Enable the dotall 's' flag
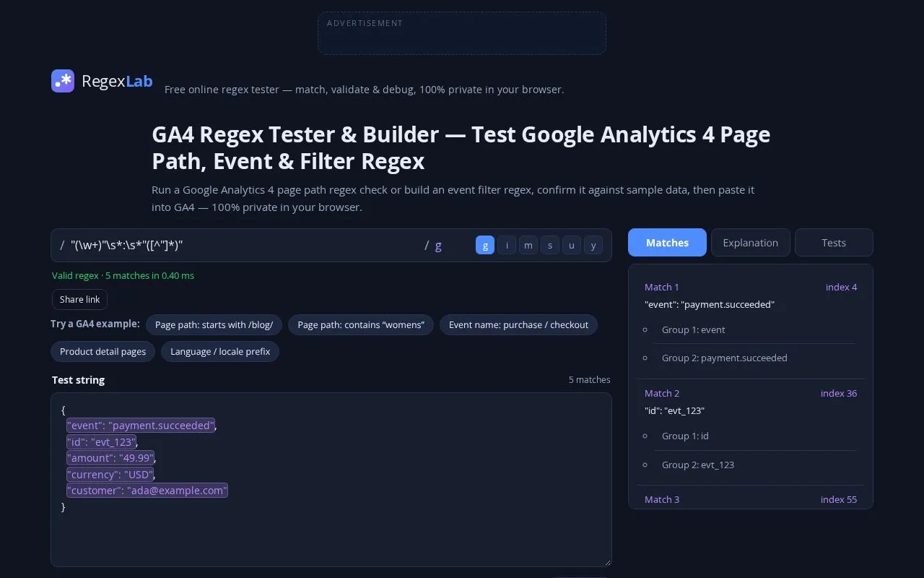The height and width of the screenshot is (578, 924). pyautogui.click(x=550, y=246)
